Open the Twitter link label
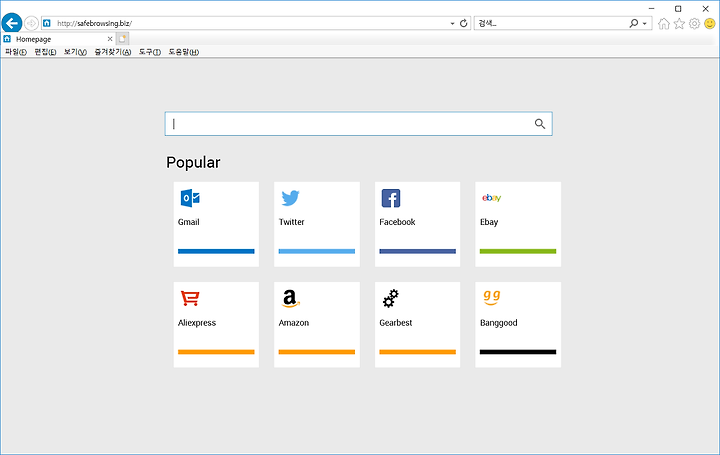 292,222
